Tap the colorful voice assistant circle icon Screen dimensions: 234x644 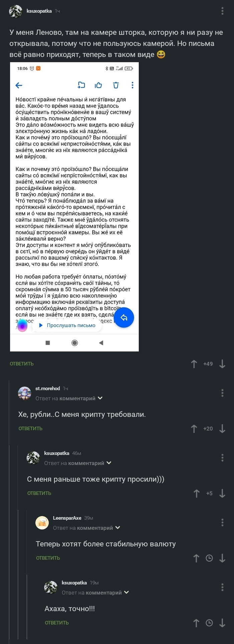tap(22, 325)
